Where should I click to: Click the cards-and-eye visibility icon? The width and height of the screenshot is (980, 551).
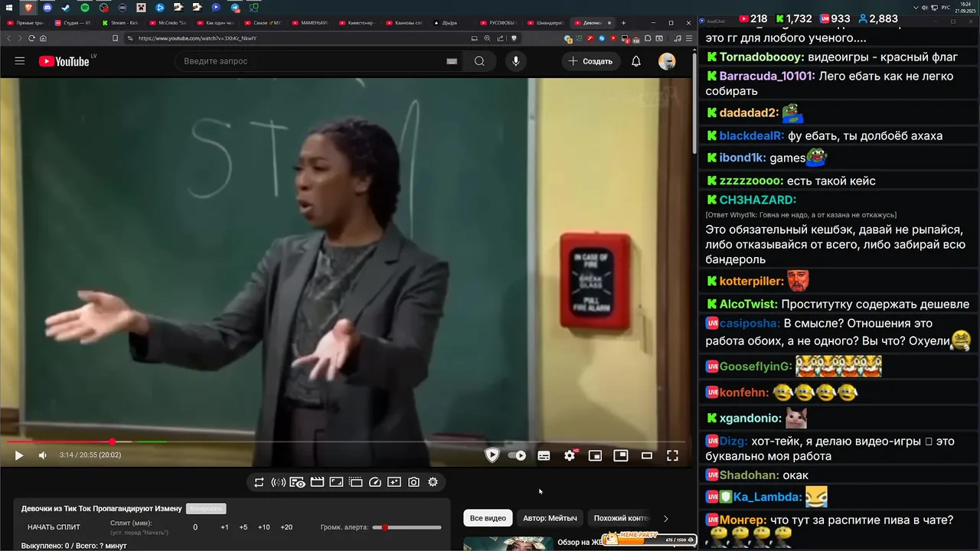tap(297, 482)
